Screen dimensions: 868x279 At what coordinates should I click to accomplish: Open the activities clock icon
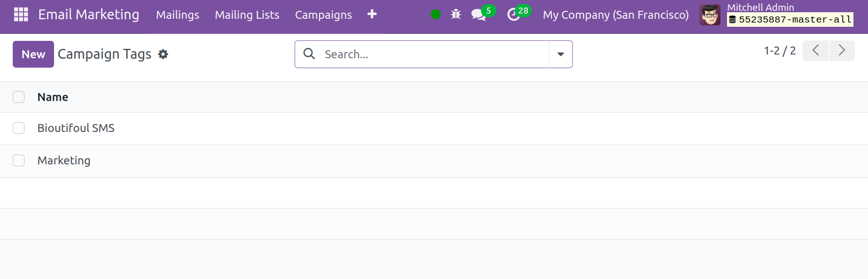[513, 15]
